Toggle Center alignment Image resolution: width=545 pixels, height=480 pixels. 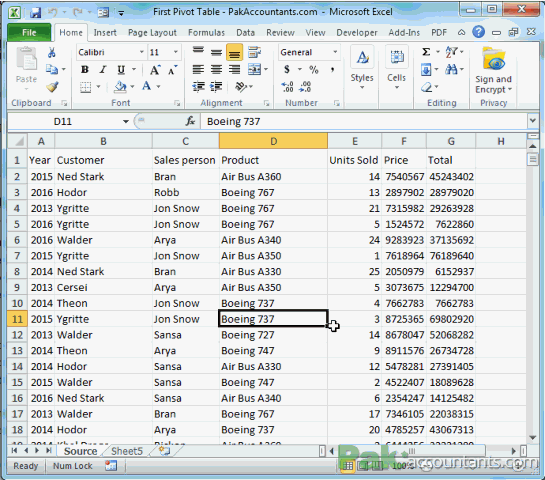point(216,70)
